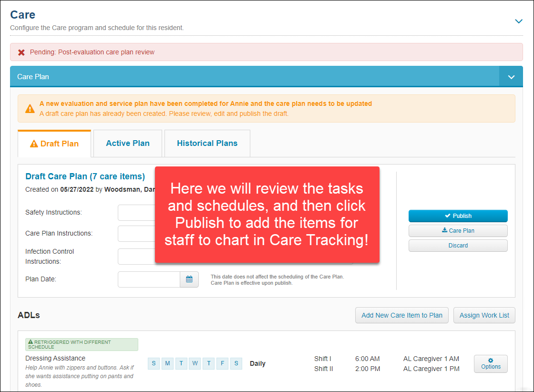Download the Care Plan

point(458,230)
